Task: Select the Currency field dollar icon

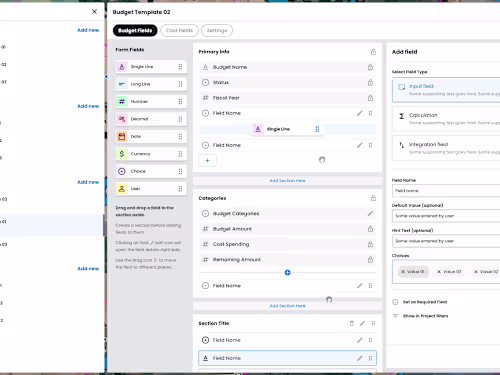Action: pyautogui.click(x=122, y=154)
